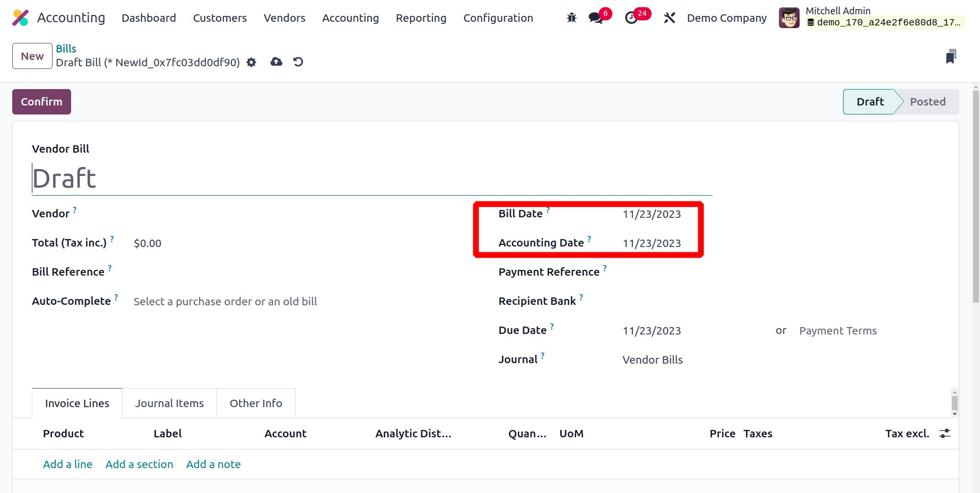980x493 pixels.
Task: Open the gear actions menu beside Draft Bill
Action: tap(251, 63)
